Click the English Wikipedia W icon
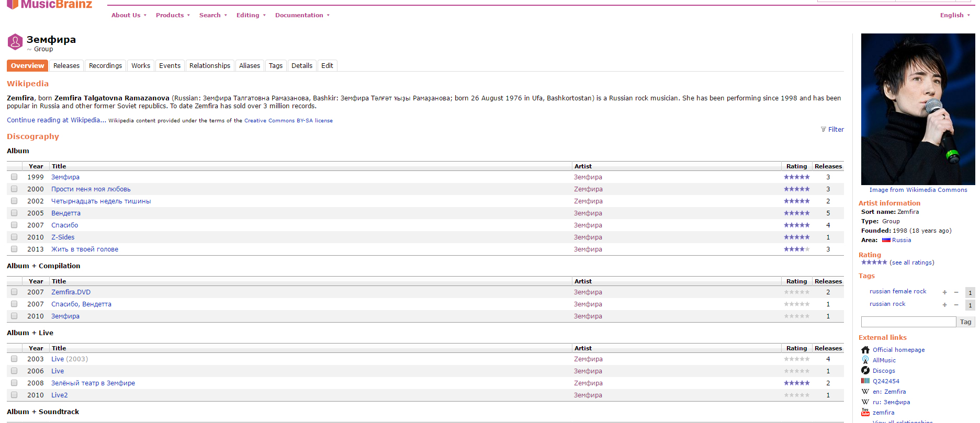Screen dimensions: 980x423 865,392
